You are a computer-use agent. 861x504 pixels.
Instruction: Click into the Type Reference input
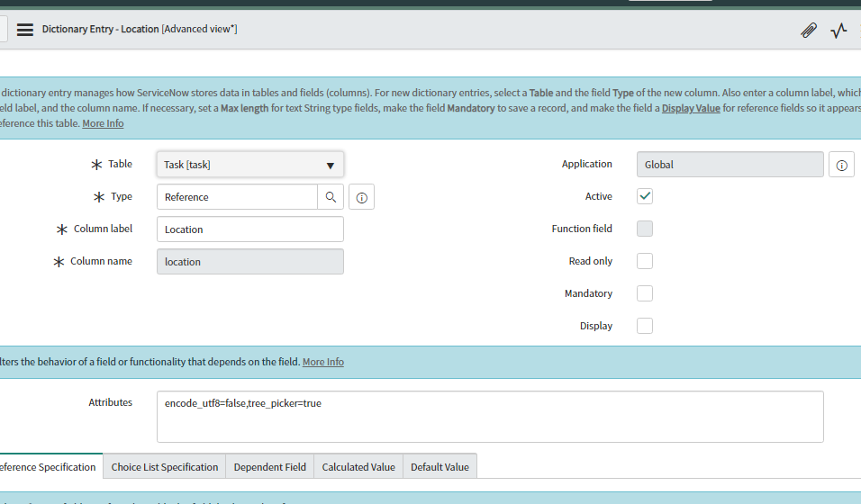tap(237, 197)
